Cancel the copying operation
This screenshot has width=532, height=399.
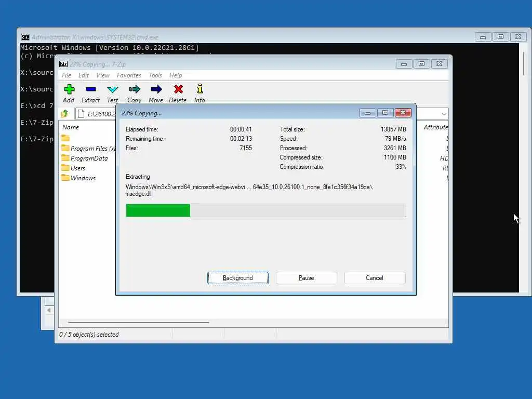375,278
